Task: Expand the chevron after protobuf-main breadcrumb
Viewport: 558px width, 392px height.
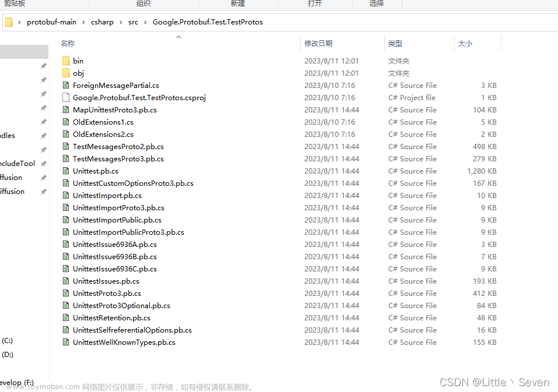Action: [x=83, y=22]
